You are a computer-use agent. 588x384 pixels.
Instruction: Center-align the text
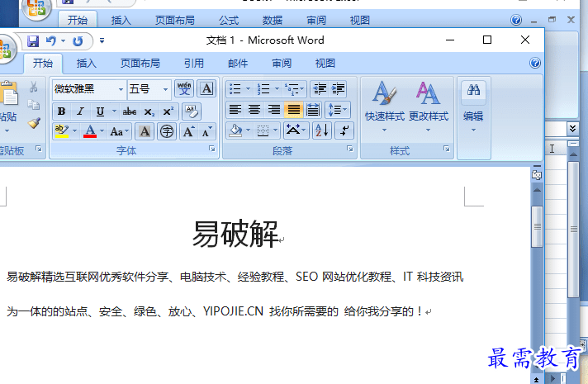(x=254, y=110)
